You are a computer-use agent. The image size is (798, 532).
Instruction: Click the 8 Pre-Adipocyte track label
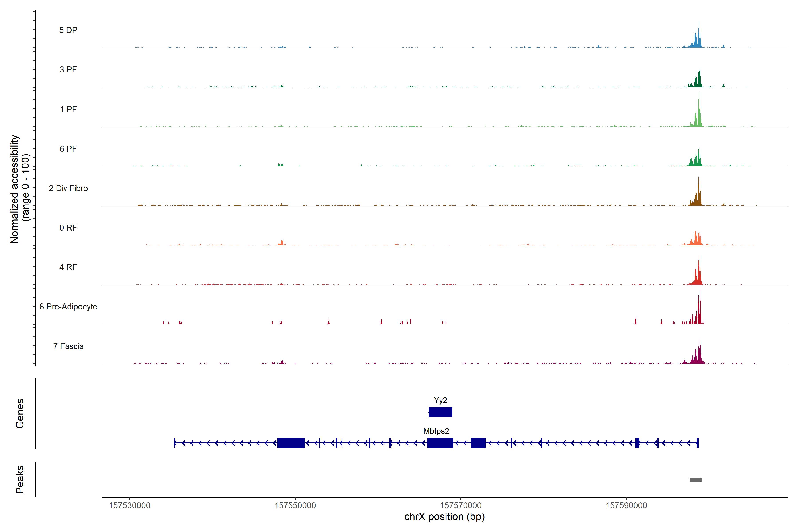point(68,307)
